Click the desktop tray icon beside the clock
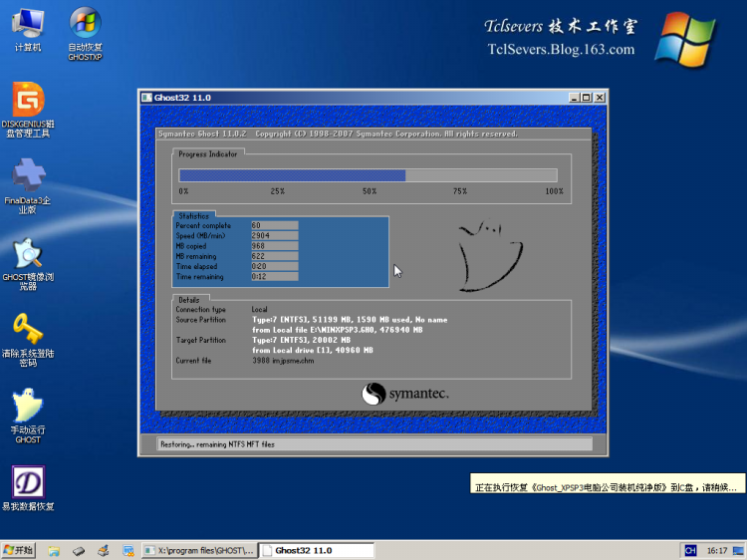 [738, 550]
